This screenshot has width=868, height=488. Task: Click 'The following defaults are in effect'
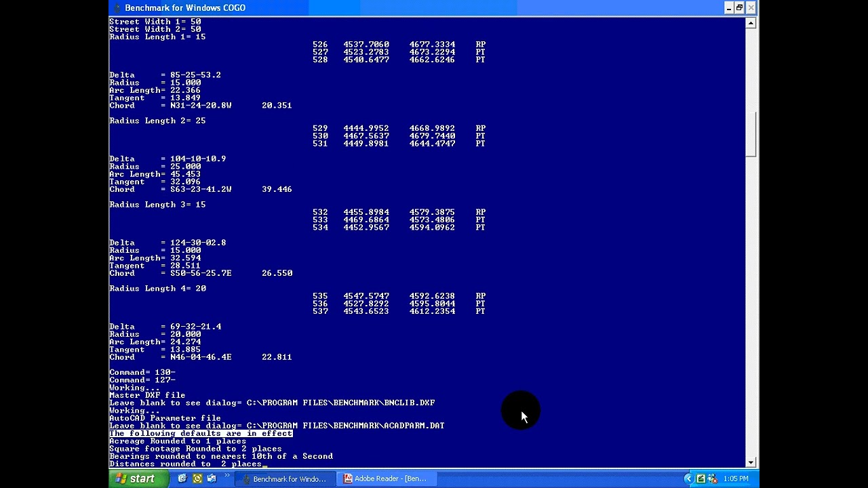pos(201,434)
